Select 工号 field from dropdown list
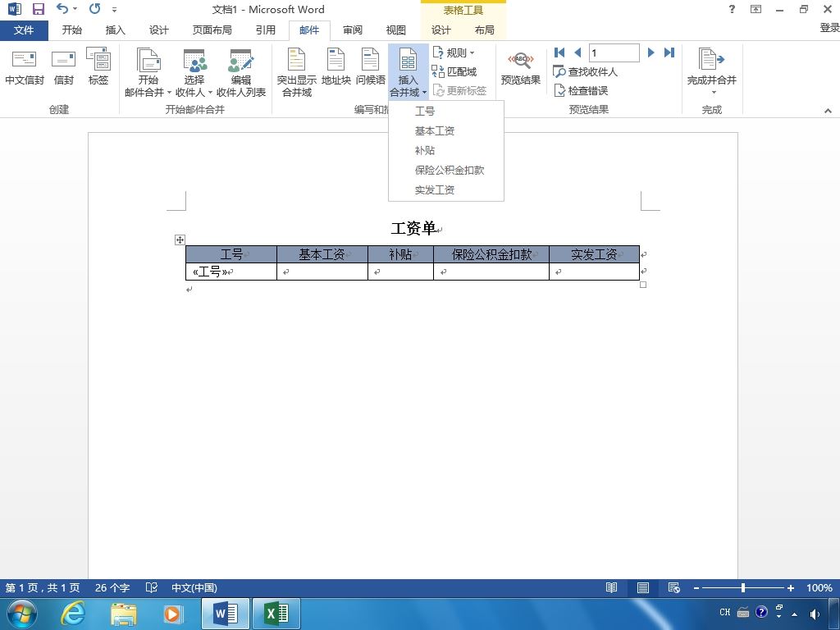The image size is (840, 630). click(x=445, y=111)
